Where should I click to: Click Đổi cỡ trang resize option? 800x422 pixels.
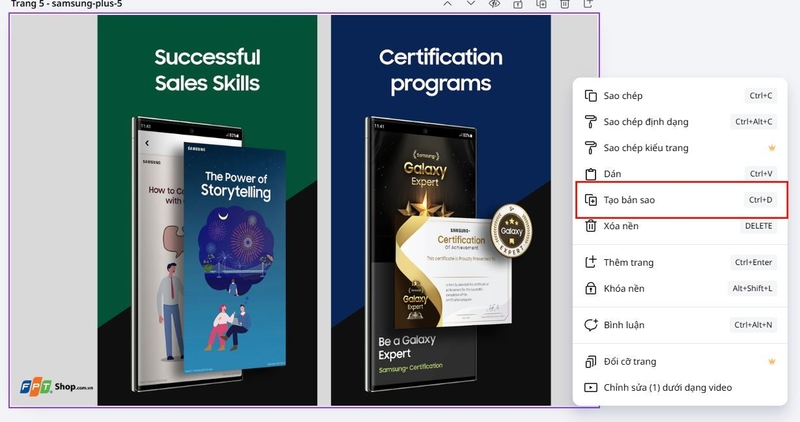[680, 361]
